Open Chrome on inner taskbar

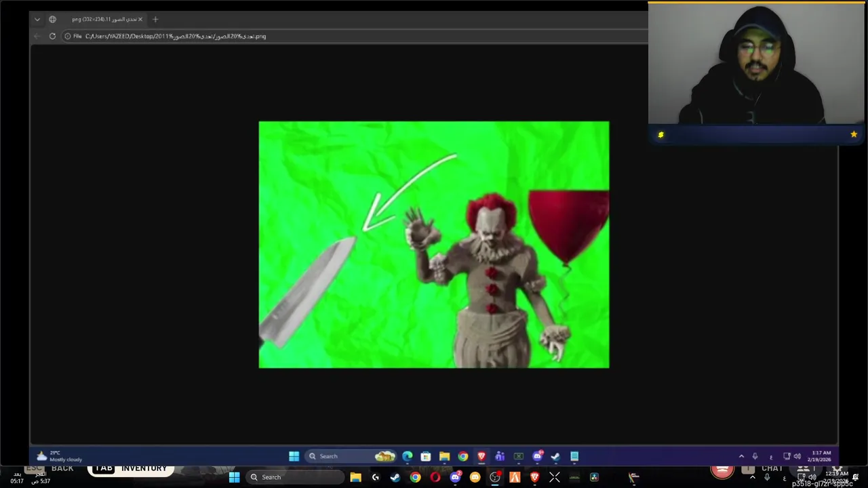[462, 456]
